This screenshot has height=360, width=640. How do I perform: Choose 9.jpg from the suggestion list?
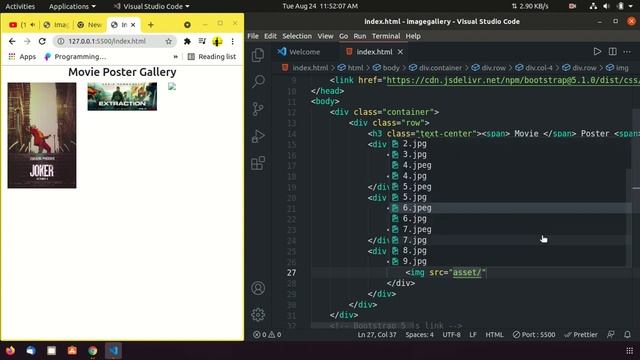(510, 262)
